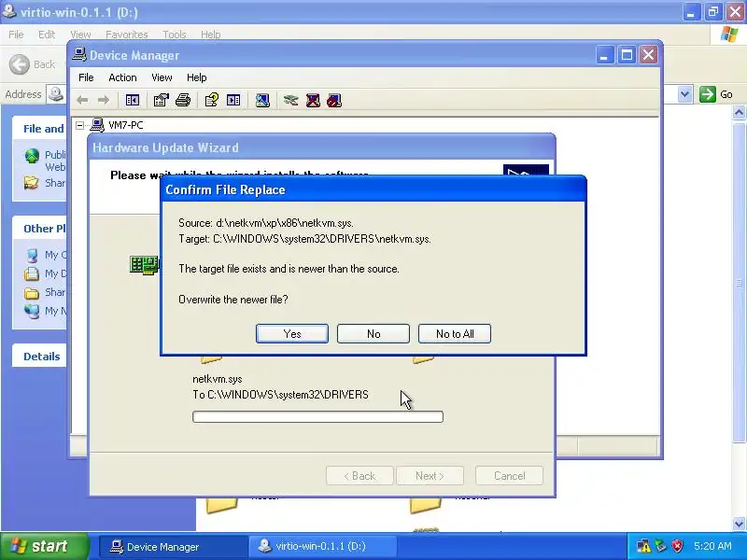Open File menu in virtio-win Explorer window

(16, 35)
